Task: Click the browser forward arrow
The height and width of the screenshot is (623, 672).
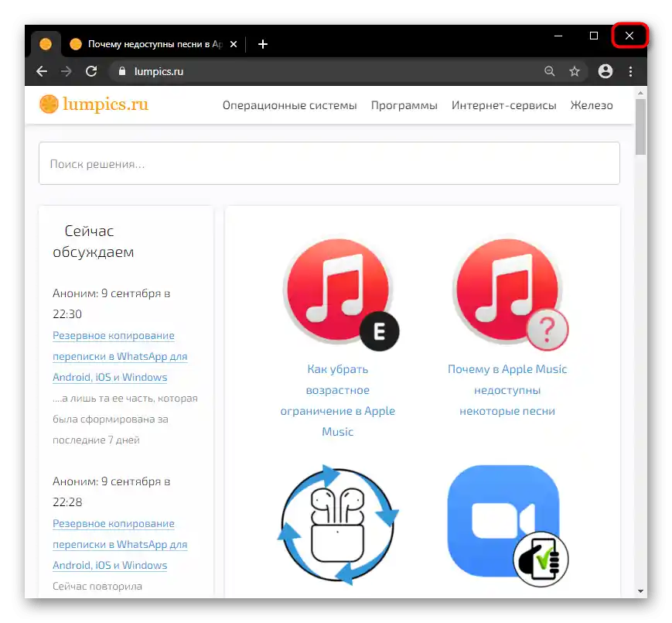Action: tap(66, 71)
